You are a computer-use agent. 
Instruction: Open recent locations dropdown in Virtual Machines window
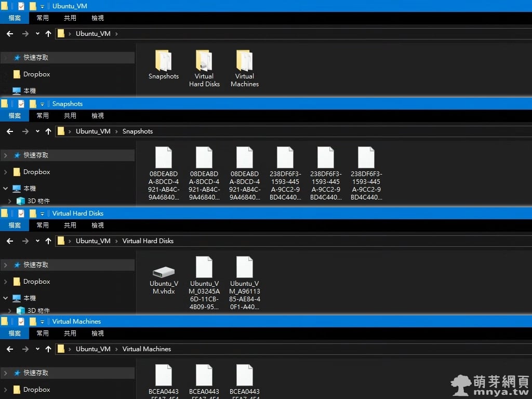tap(37, 349)
